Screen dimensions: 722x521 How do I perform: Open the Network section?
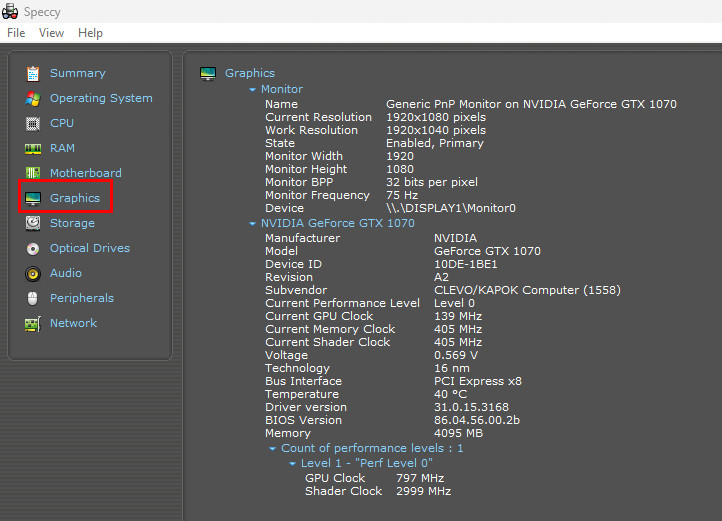(x=73, y=323)
